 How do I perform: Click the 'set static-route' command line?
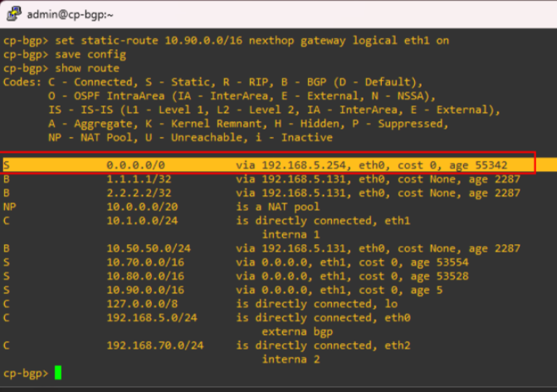226,41
